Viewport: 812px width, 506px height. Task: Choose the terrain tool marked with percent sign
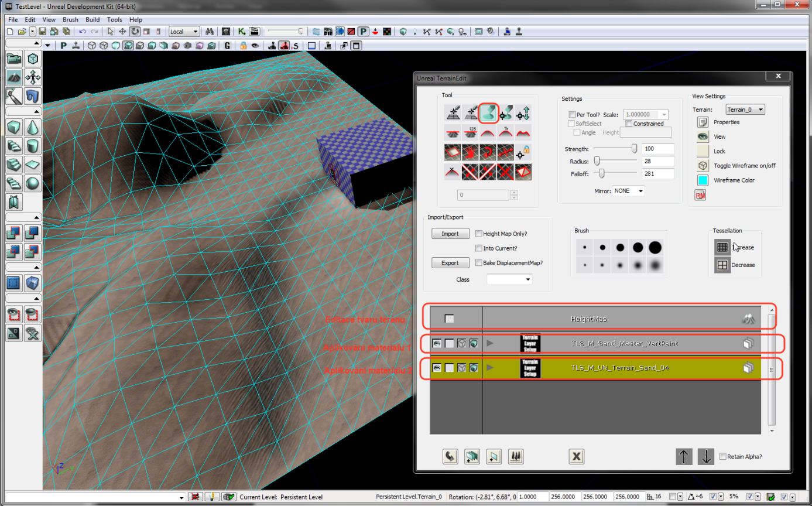click(x=505, y=132)
